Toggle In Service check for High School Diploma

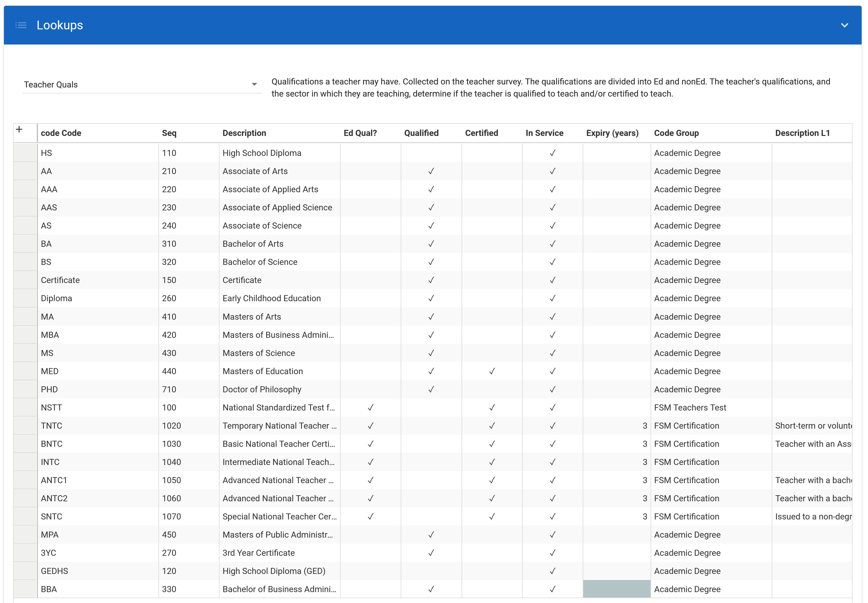click(552, 153)
